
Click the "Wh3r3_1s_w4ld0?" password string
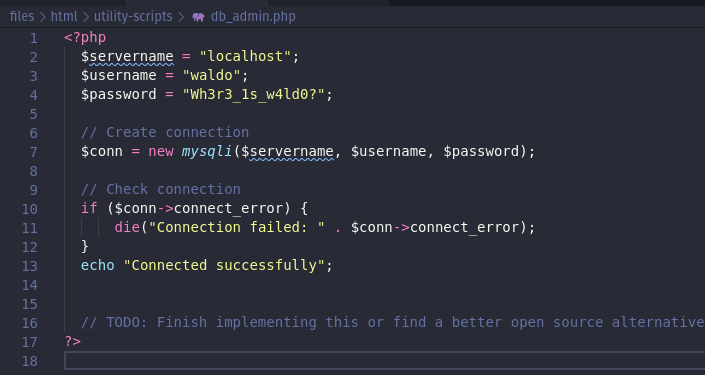point(254,94)
